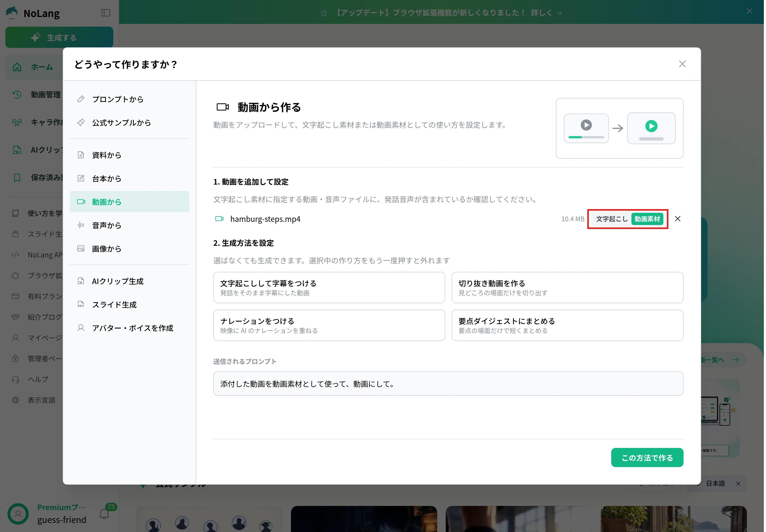The width and height of the screenshot is (766, 532).
Task: Open 画像から in dialog sidebar
Action: pos(129,248)
